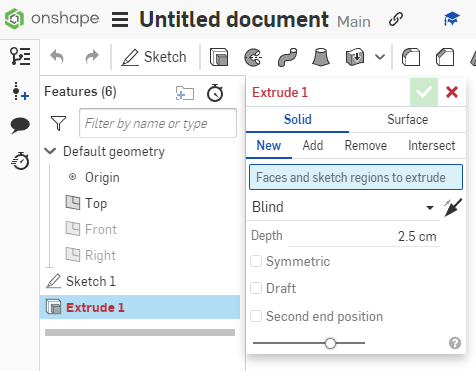Select the Fillet tool
Viewport: 476px width, 371px height.
point(411,57)
